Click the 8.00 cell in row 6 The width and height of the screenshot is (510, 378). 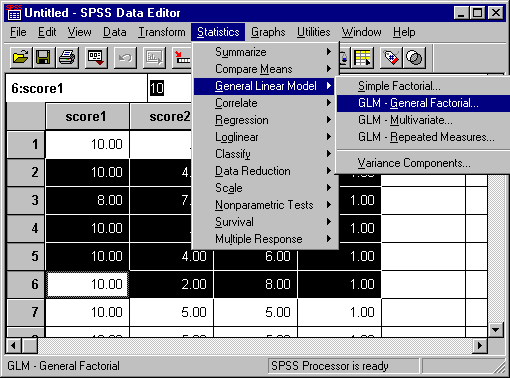[x=255, y=284]
